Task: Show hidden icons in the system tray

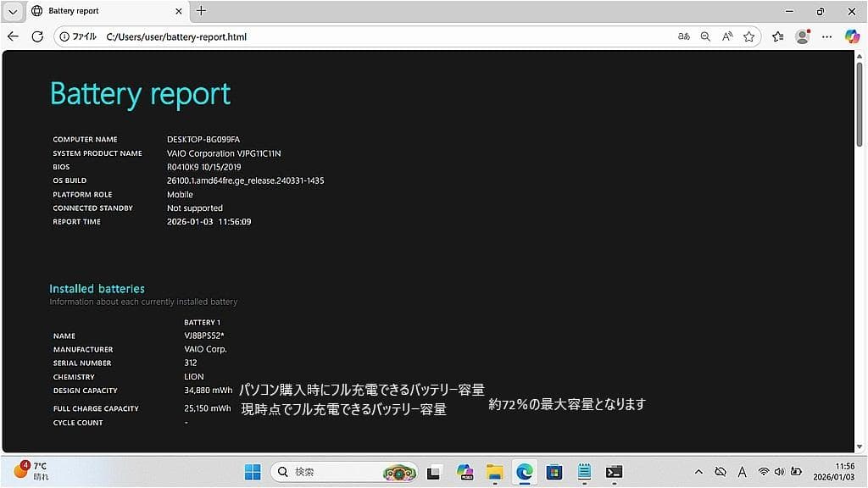Action: coord(698,472)
